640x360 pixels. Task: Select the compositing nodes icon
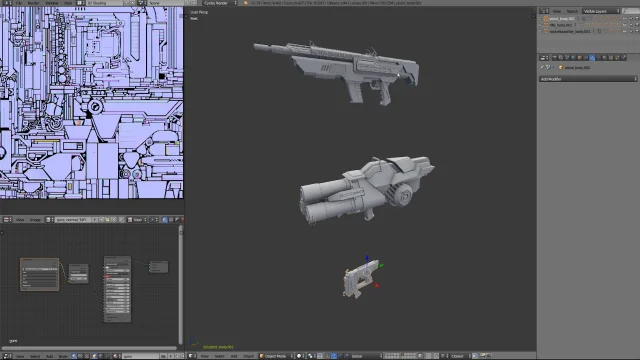[80, 356]
